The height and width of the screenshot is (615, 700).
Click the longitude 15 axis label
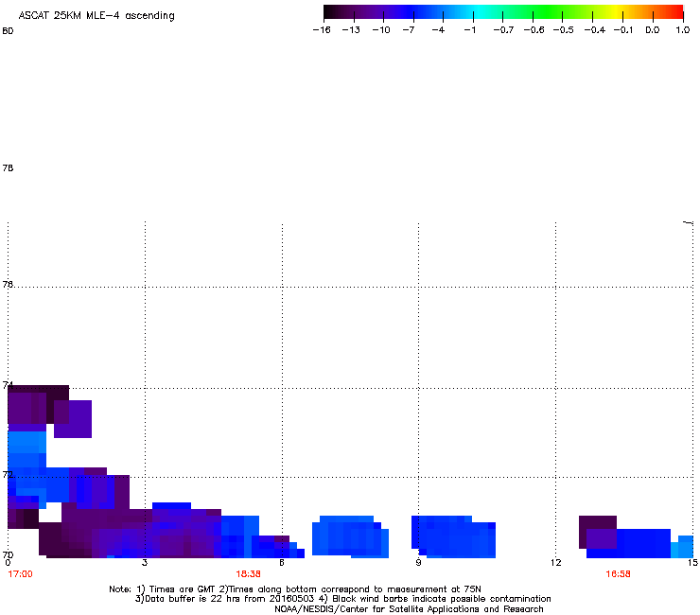click(x=692, y=562)
